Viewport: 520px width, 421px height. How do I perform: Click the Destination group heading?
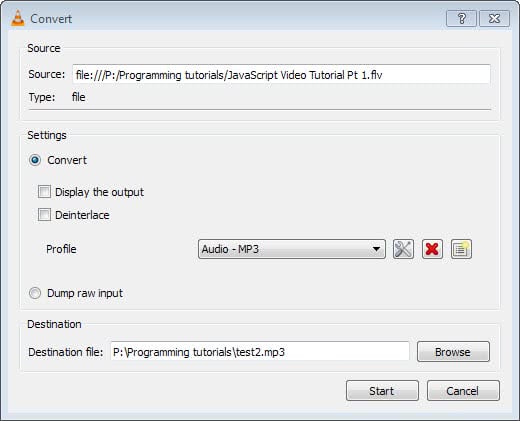tap(54, 324)
